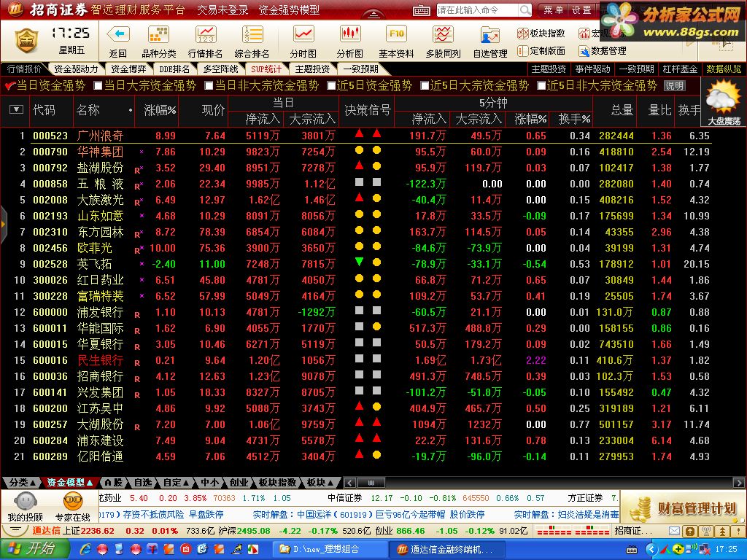Switch to 多空阵线 tab
The width and height of the screenshot is (747, 560).
tap(220, 69)
